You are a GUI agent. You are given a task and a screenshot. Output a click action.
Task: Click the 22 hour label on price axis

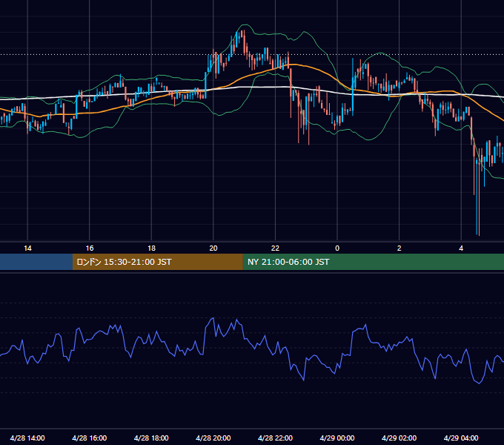tap(275, 248)
